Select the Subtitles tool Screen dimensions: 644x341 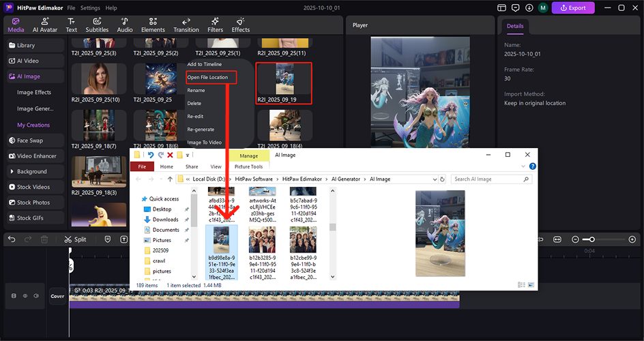point(97,25)
